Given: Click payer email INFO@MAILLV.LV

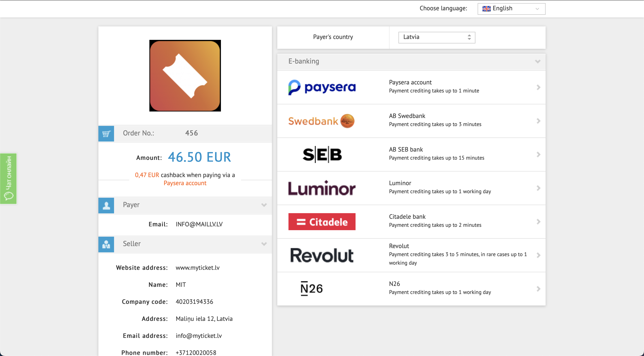Looking at the screenshot, I should (199, 224).
